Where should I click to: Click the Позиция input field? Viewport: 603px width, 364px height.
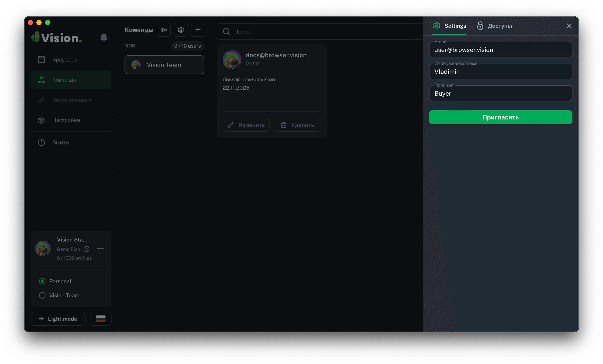tap(501, 94)
